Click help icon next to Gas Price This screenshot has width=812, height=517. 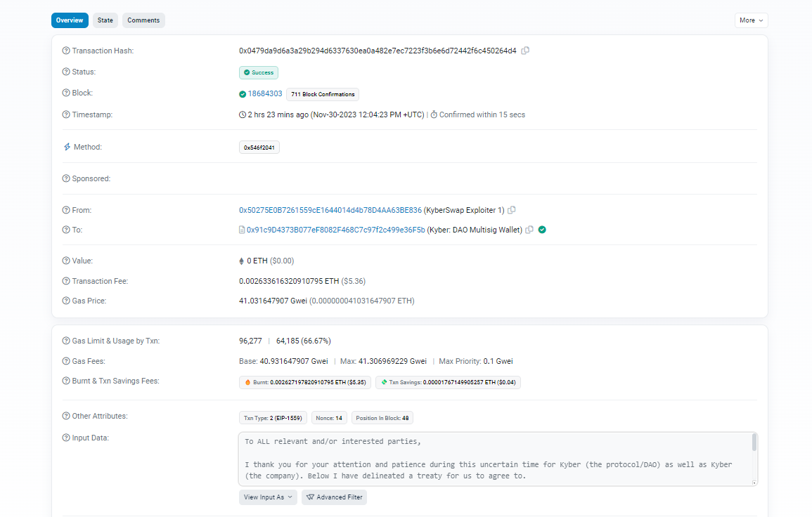coord(66,301)
